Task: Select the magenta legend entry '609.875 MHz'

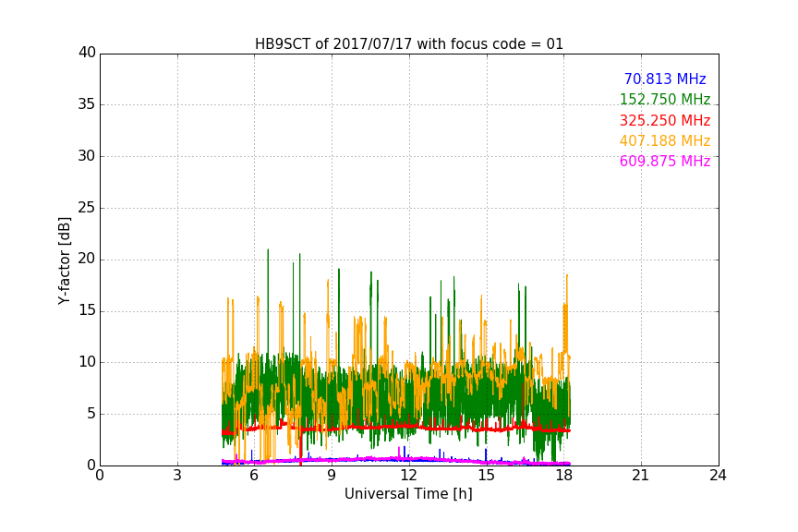Action: (665, 161)
